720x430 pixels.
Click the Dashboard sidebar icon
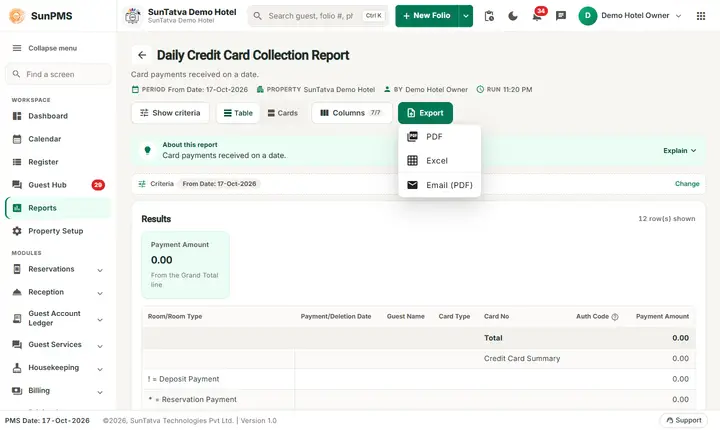click(17, 116)
